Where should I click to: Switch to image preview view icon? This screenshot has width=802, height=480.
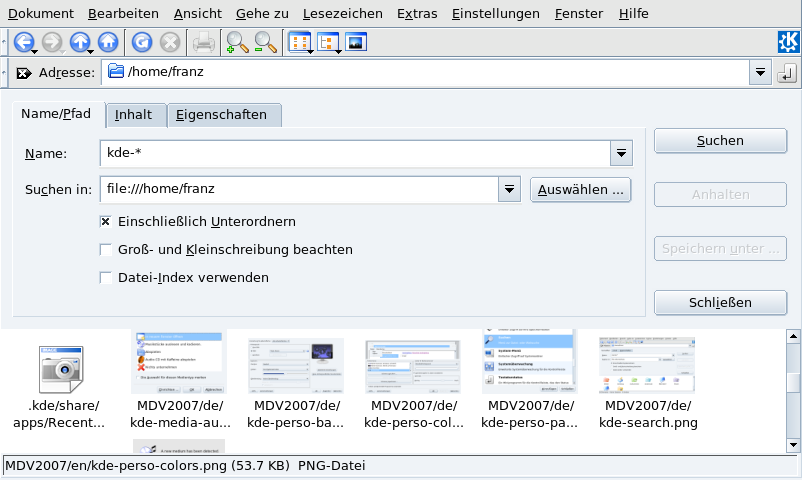click(356, 42)
